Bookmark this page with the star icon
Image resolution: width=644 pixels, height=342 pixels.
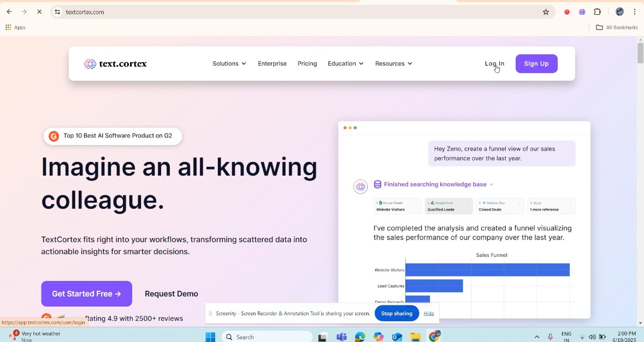546,12
